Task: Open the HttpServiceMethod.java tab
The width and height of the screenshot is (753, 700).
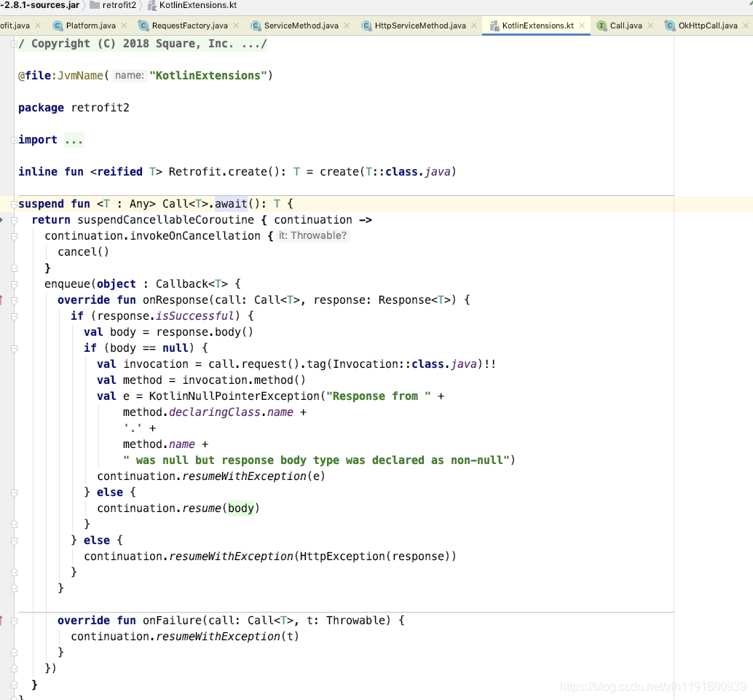Action: pos(420,25)
